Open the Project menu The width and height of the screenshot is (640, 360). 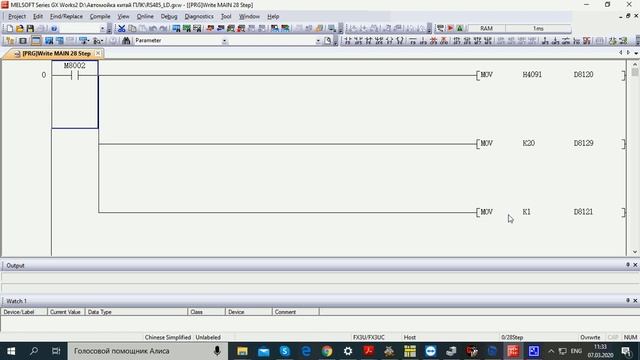pyautogui.click(x=17, y=16)
